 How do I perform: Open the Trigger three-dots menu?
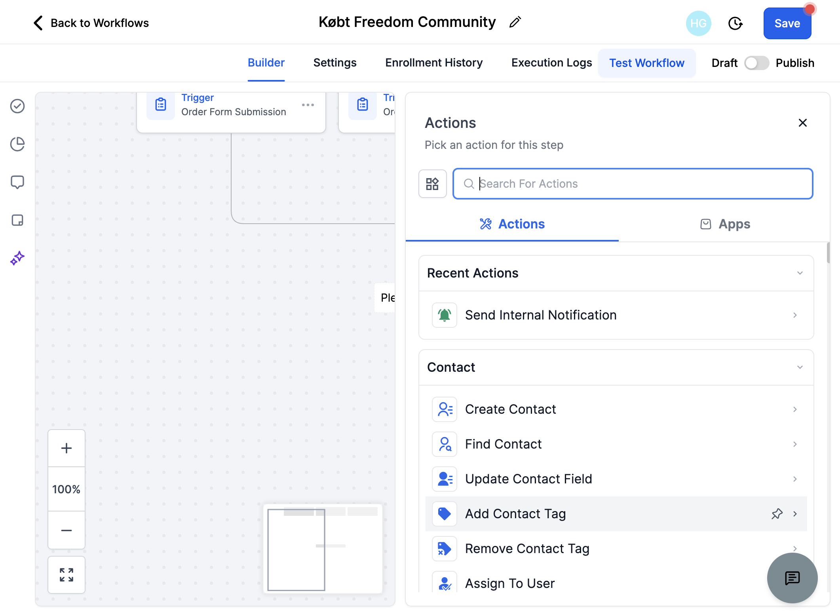point(308,105)
